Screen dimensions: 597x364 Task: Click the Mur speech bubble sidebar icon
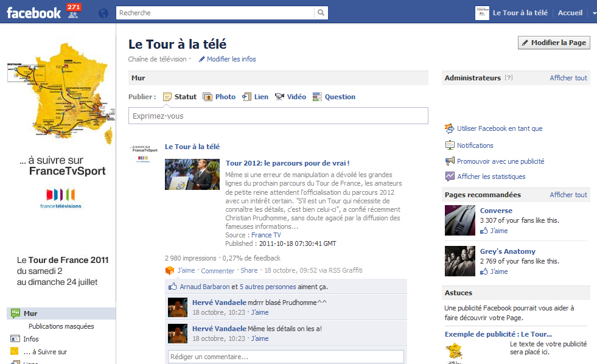tap(15, 313)
